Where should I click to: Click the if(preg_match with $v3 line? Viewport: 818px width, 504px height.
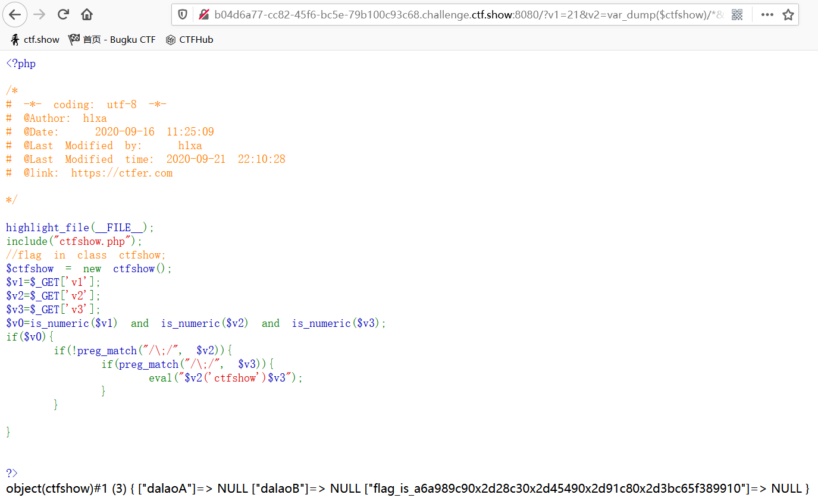[187, 364]
